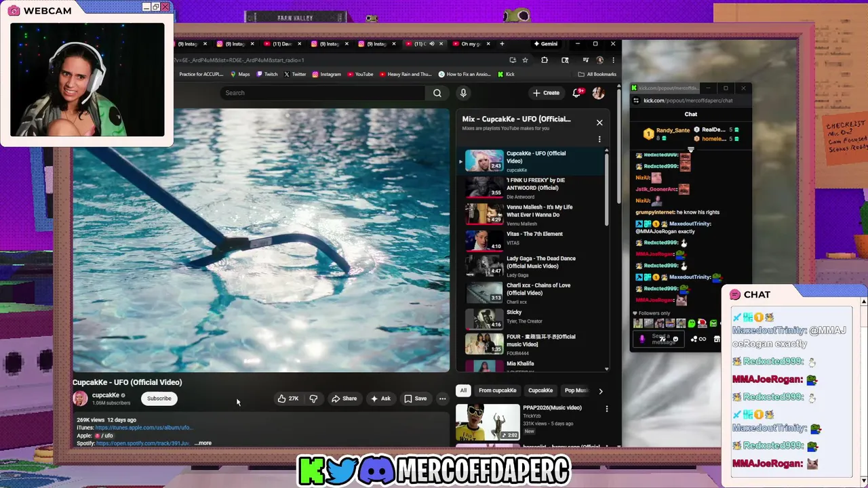Open emoji picker in Kick chat
The image size is (868, 488).
pos(675,339)
